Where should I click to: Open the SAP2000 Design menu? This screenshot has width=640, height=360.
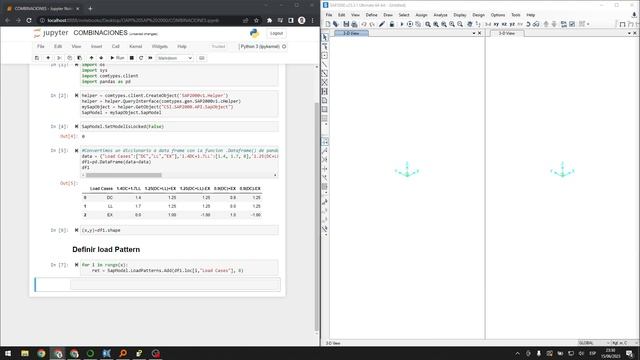478,15
